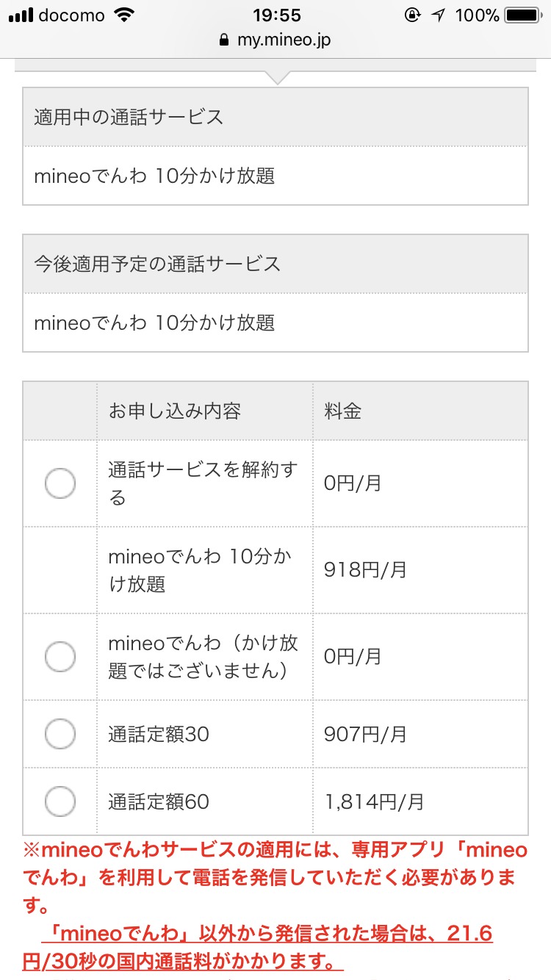Tap the 適用中の通話サービス section header

[129, 117]
